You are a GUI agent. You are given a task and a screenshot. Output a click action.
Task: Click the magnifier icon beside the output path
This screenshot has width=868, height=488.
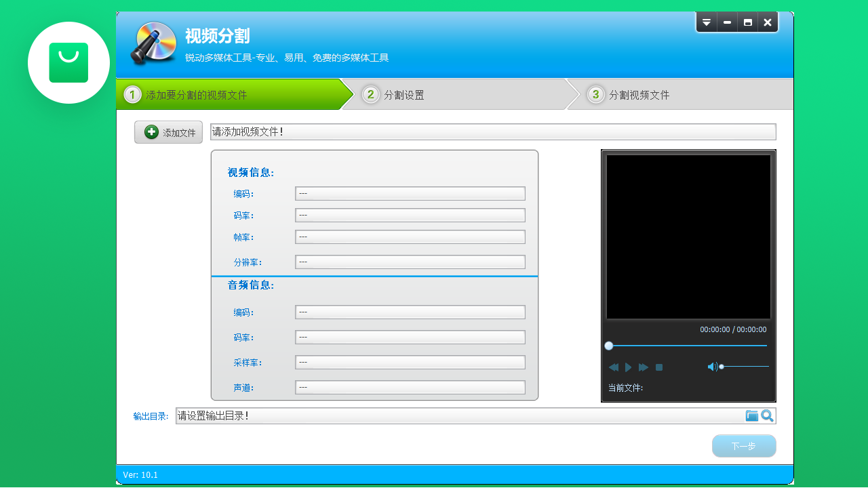point(767,415)
